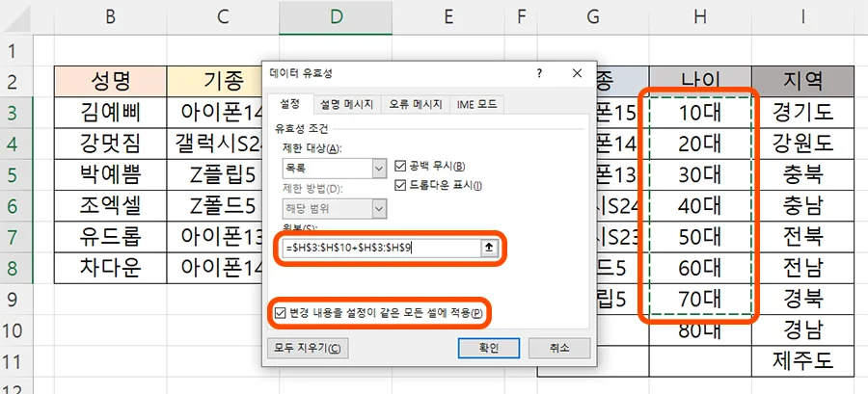Select column I header

(x=802, y=17)
